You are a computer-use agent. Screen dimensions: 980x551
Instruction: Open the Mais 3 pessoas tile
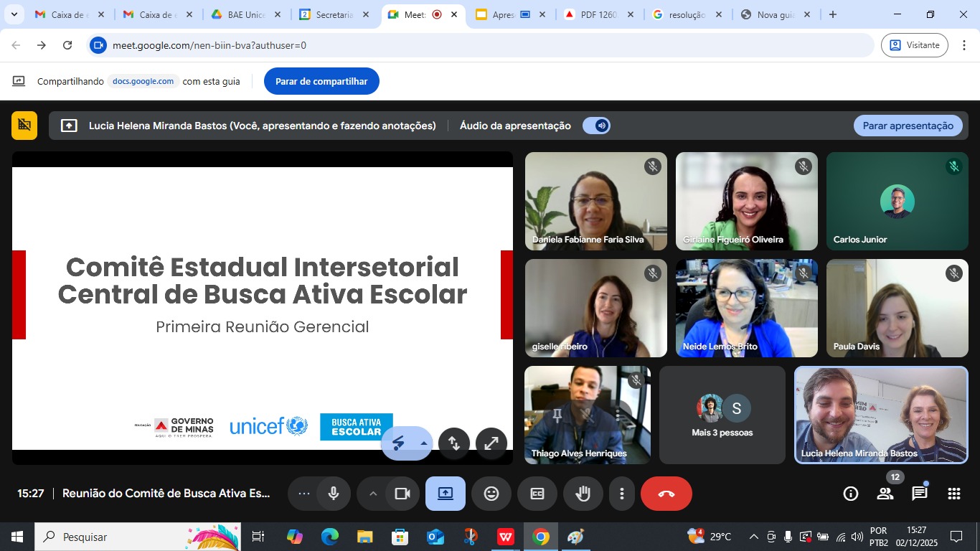(722, 415)
